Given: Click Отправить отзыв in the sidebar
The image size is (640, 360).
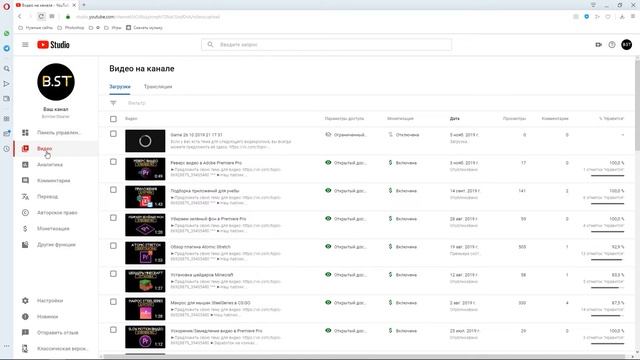Looking at the screenshot, I should click(x=56, y=333).
